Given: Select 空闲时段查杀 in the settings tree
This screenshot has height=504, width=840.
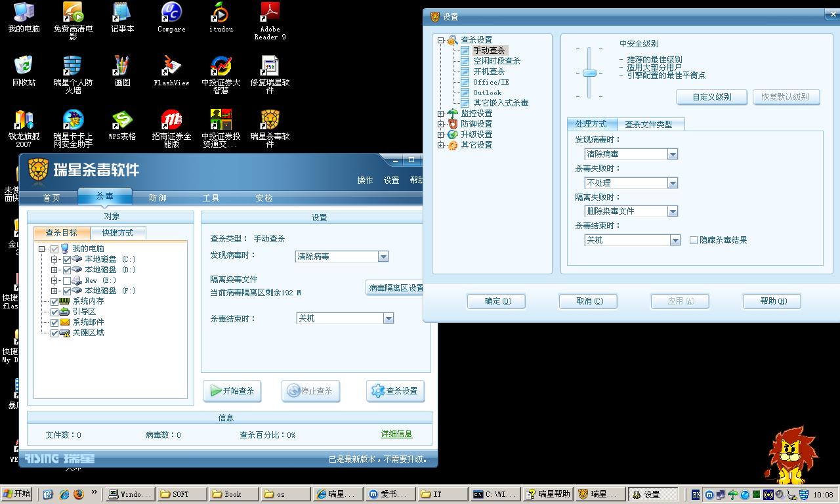Looking at the screenshot, I should (496, 61).
